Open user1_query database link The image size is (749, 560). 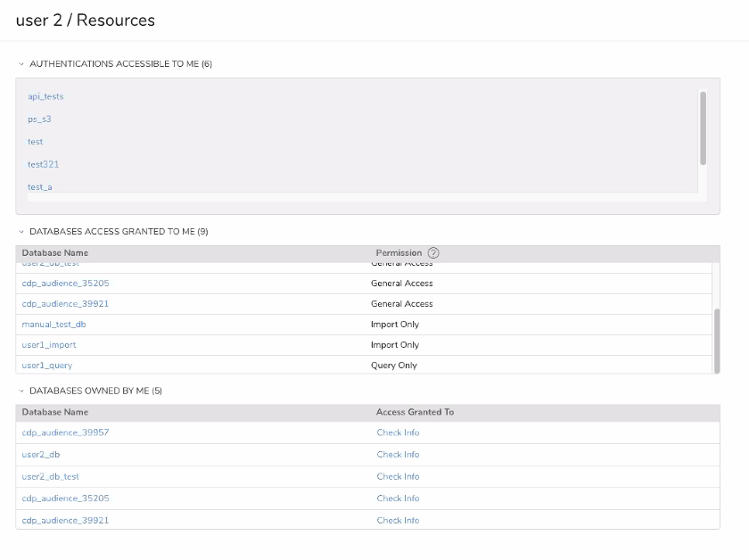tap(47, 366)
